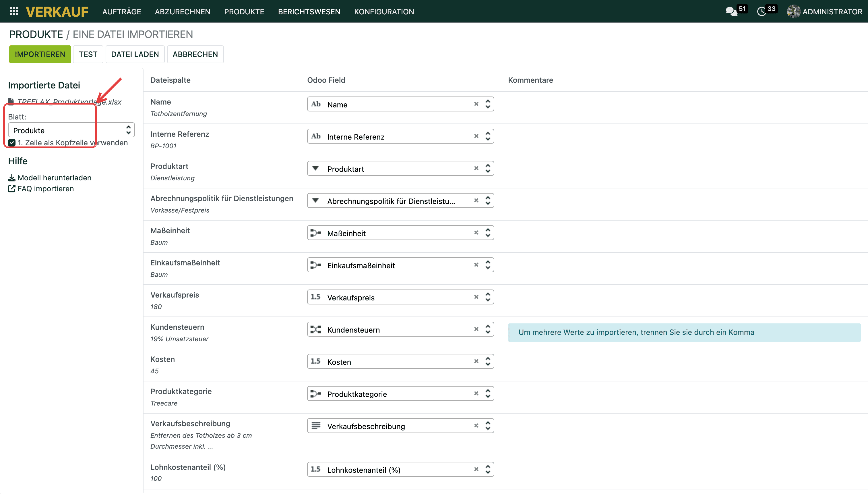
Task: Click the Test button
Action: tap(88, 54)
